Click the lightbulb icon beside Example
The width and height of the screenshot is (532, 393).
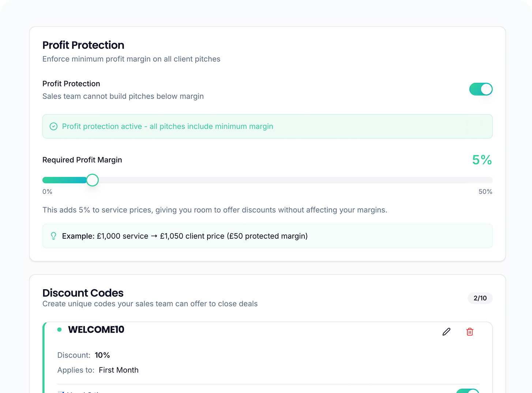click(x=53, y=236)
